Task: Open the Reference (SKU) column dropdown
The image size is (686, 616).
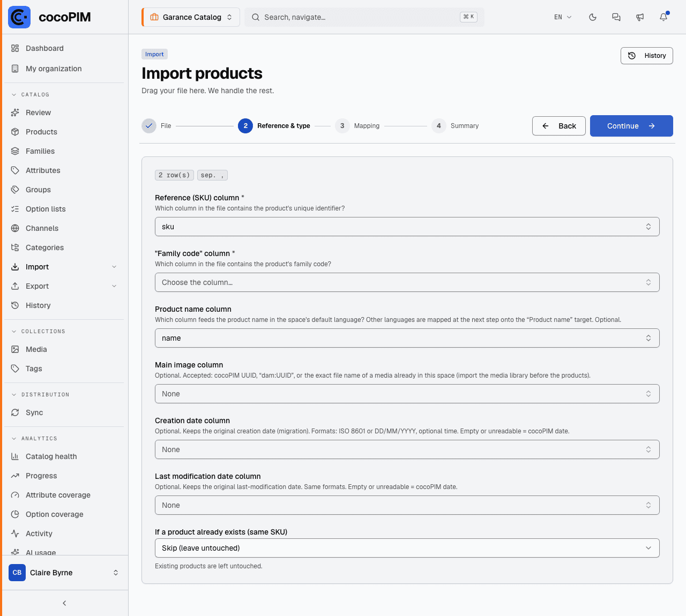Action: 407,227
